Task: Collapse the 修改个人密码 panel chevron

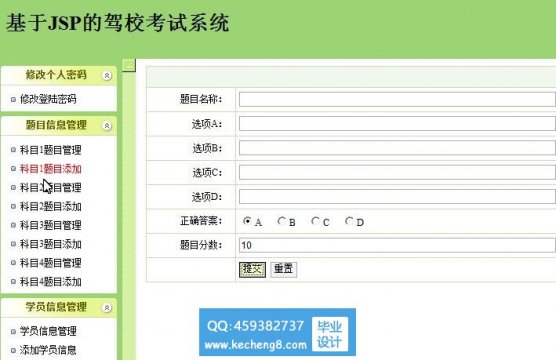Action: pos(107,76)
